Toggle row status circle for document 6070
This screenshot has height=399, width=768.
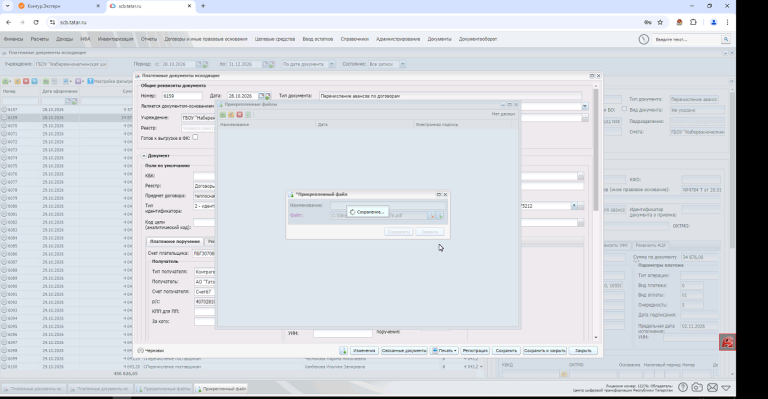(x=4, y=126)
